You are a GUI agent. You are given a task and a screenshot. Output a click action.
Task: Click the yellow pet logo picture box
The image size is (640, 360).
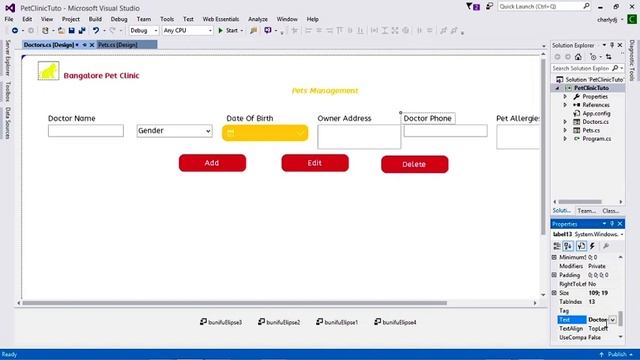point(48,71)
